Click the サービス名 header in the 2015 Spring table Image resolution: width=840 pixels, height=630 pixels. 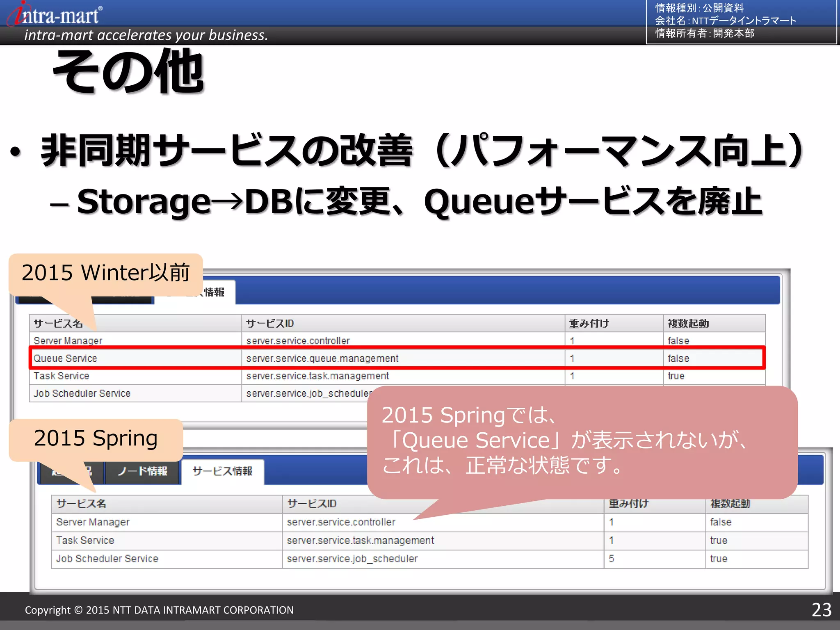point(81,504)
